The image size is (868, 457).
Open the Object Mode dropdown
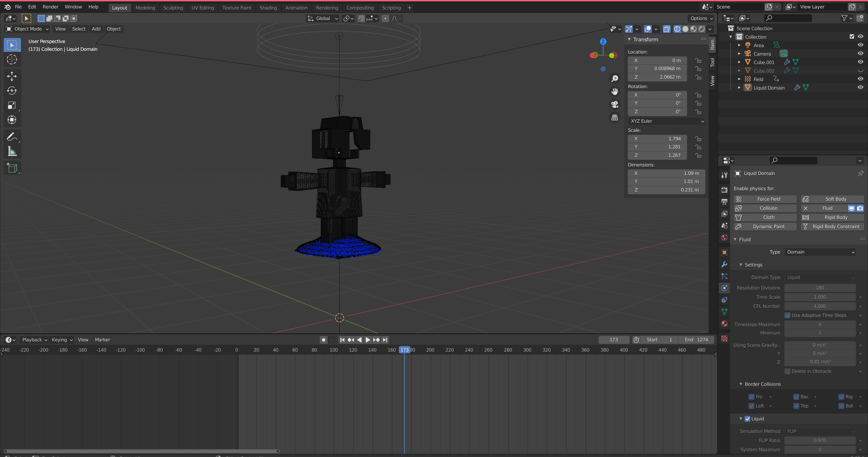tap(28, 29)
